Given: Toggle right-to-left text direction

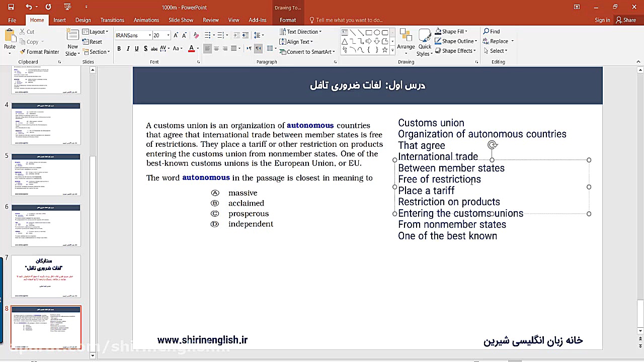Looking at the screenshot, I should 258,49.
